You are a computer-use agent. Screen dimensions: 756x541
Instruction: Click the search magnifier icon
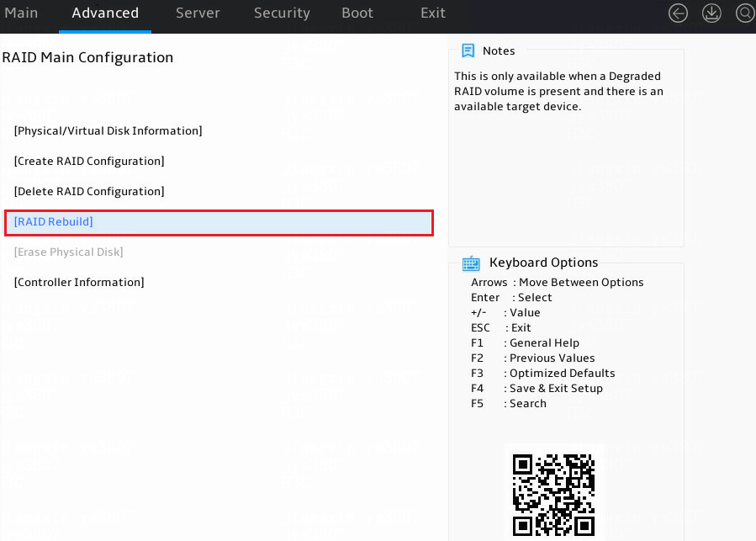[x=745, y=13]
